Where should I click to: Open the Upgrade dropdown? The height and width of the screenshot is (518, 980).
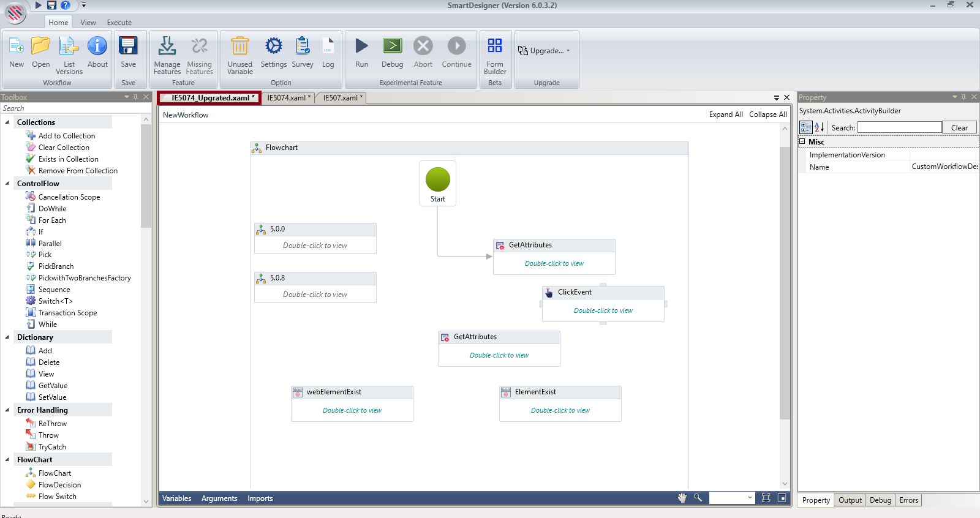click(x=544, y=51)
